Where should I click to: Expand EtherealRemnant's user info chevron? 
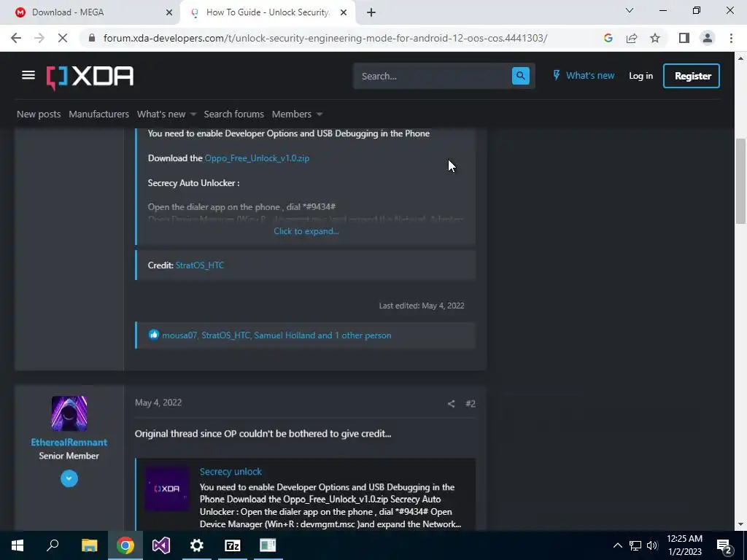point(69,478)
